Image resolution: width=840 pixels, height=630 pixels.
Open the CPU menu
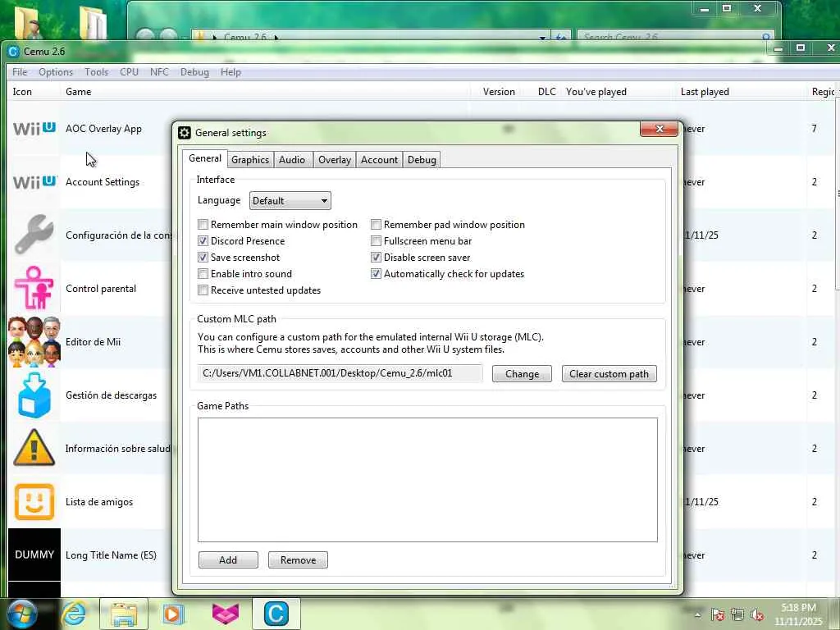129,72
